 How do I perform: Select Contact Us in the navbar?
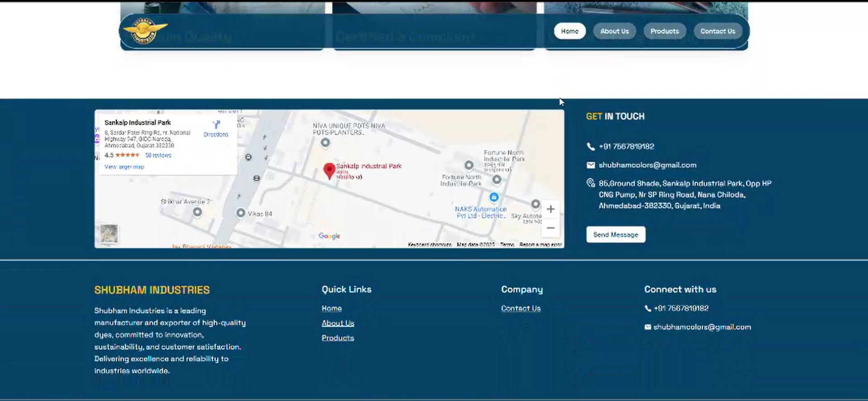click(717, 31)
